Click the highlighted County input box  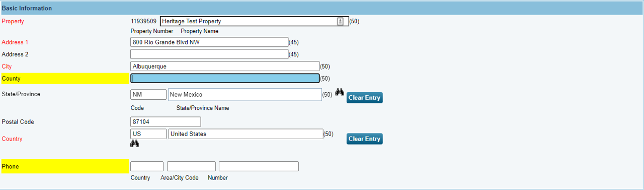[x=225, y=78]
